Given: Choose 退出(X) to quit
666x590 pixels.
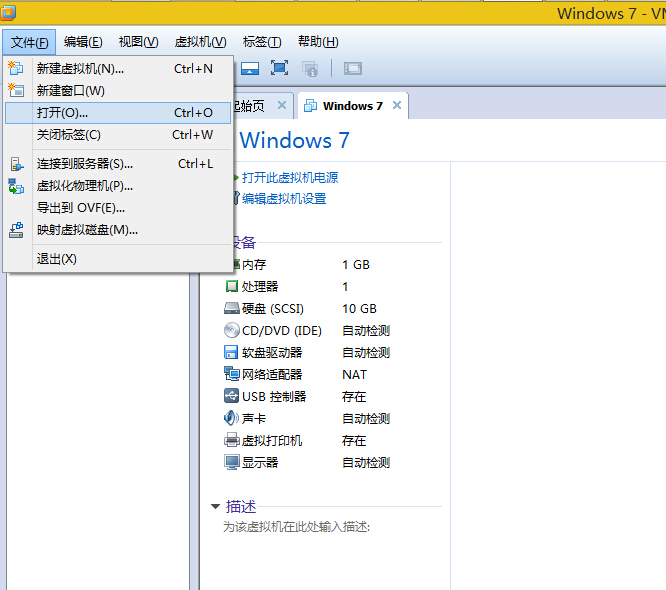Looking at the screenshot, I should [x=118, y=259].
